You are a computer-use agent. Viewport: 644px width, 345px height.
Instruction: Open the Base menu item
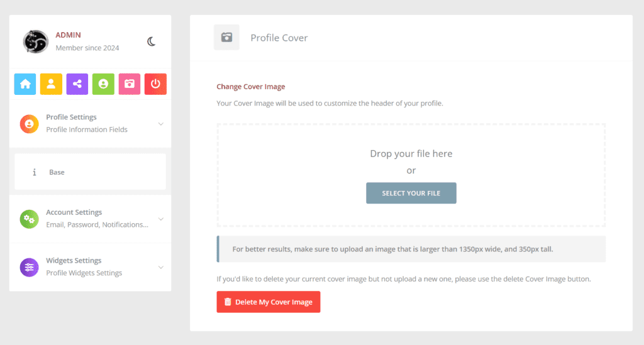(x=91, y=172)
